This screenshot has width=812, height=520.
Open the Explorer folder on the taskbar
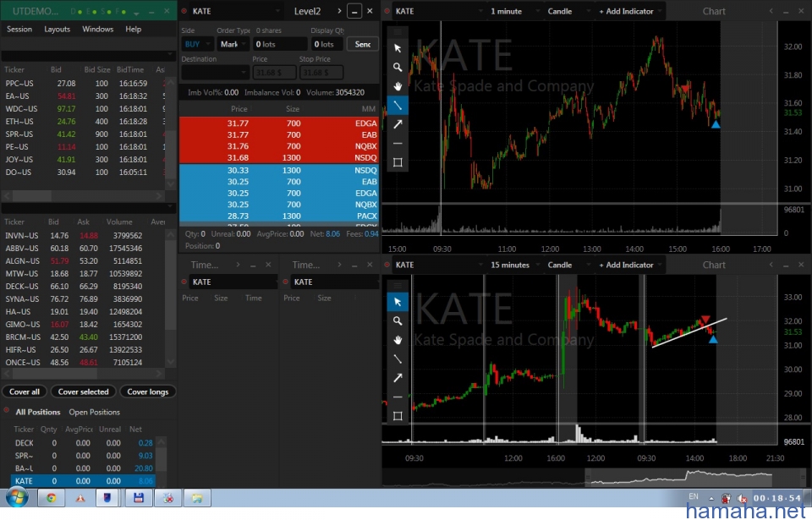(197, 498)
